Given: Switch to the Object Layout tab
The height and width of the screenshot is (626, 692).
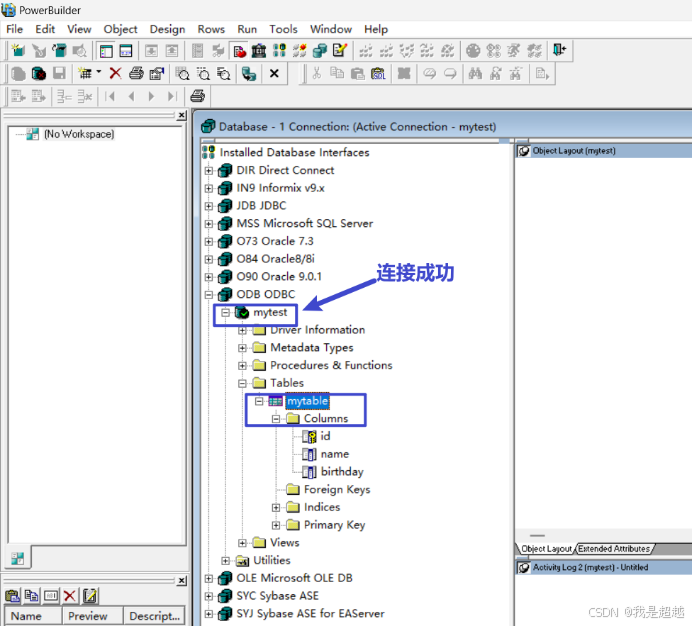Looking at the screenshot, I should click(x=546, y=549).
